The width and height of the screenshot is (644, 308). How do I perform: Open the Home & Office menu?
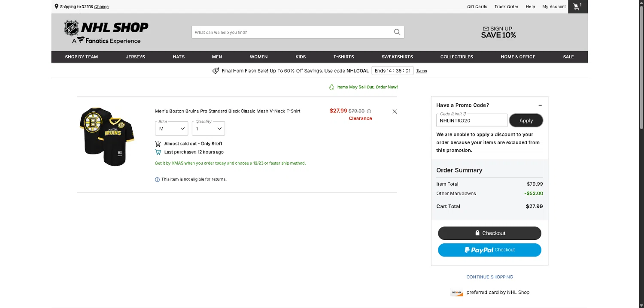(x=518, y=57)
